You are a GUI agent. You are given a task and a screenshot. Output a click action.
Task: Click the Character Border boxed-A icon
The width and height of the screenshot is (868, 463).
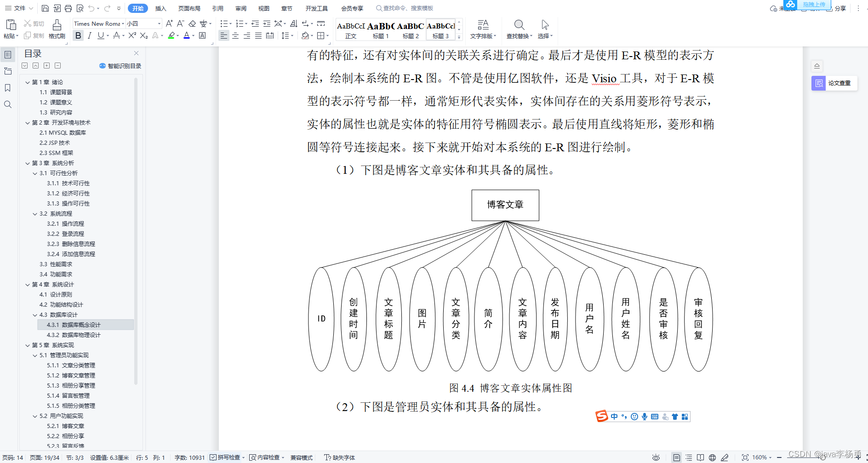point(202,35)
